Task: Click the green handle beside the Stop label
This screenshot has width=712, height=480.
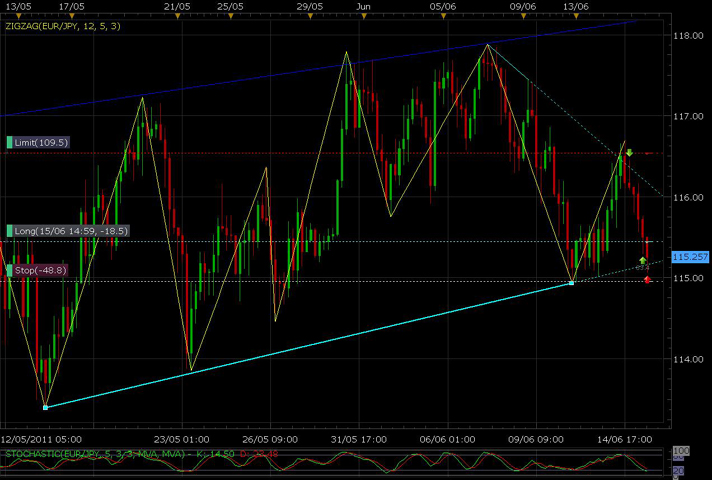Action: tap(9, 270)
